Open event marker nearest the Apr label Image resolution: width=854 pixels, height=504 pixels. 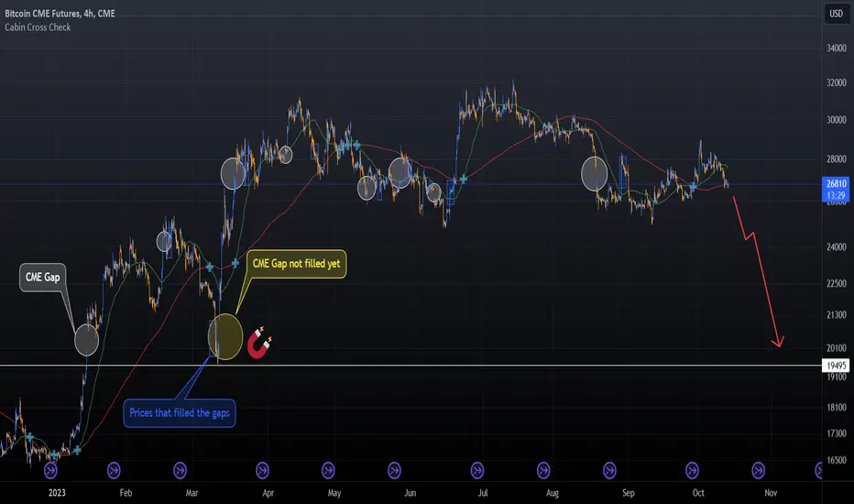(x=262, y=470)
